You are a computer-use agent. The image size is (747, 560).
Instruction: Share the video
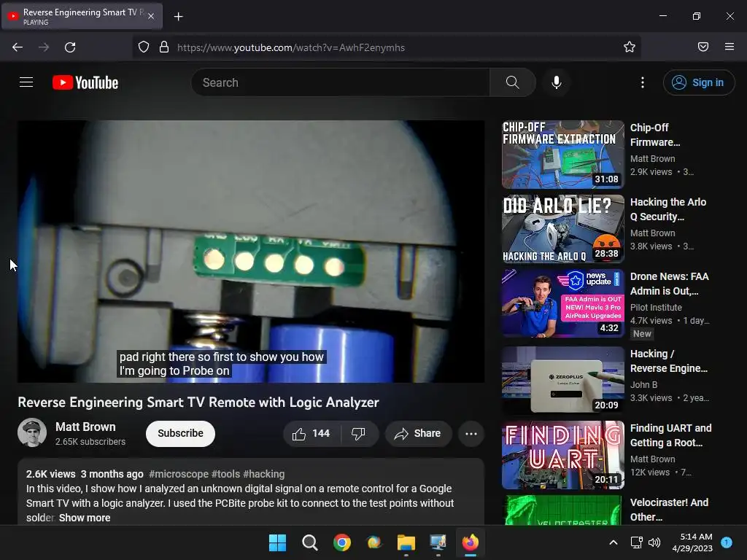tap(418, 433)
